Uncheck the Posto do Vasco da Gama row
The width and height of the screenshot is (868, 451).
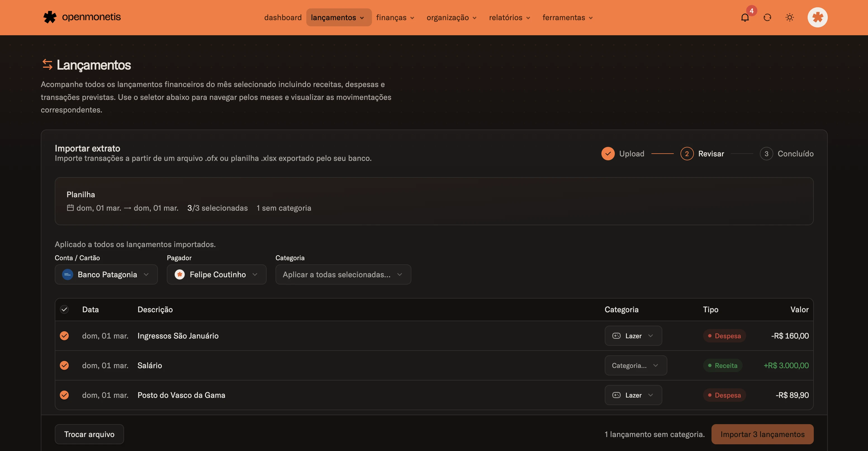click(64, 395)
